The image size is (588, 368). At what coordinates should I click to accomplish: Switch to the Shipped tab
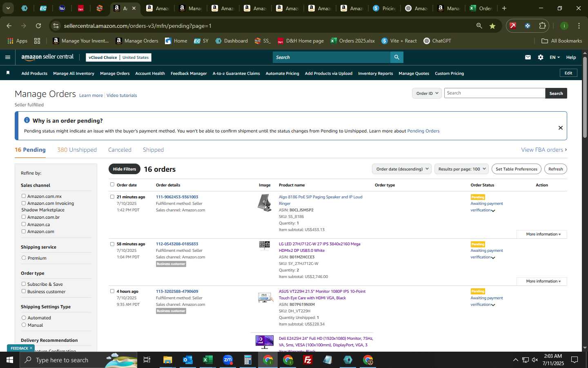[153, 150]
